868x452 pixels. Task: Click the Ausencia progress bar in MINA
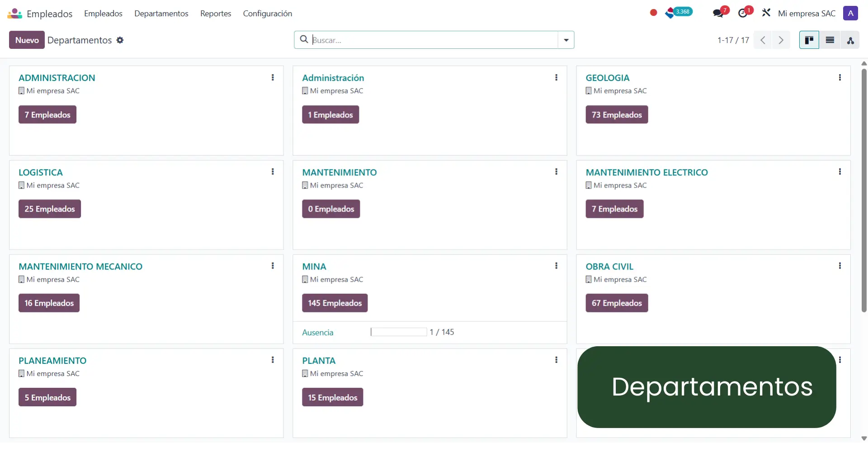pos(397,332)
